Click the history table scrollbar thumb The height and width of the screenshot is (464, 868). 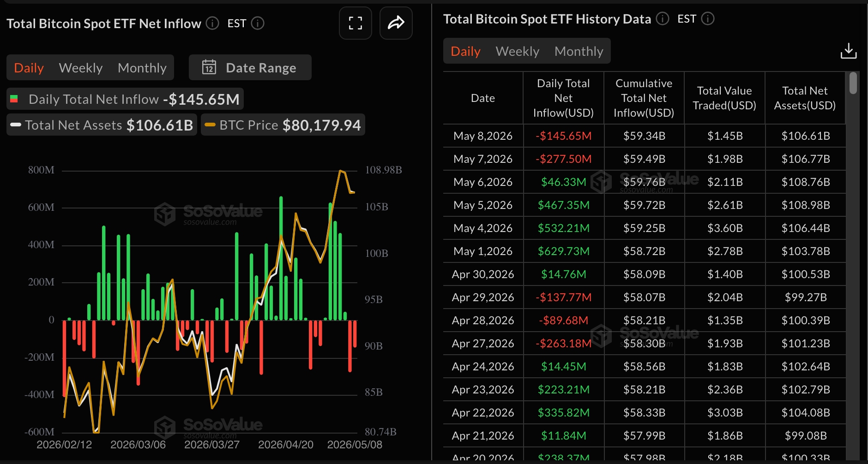[853, 83]
